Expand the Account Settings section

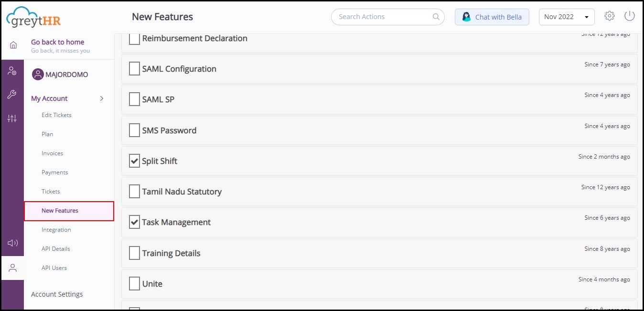[x=57, y=294]
